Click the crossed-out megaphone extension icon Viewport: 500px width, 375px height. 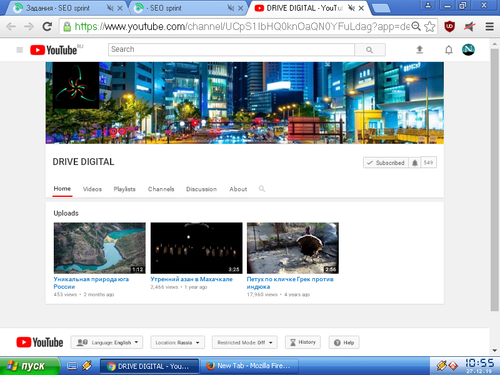(x=470, y=26)
